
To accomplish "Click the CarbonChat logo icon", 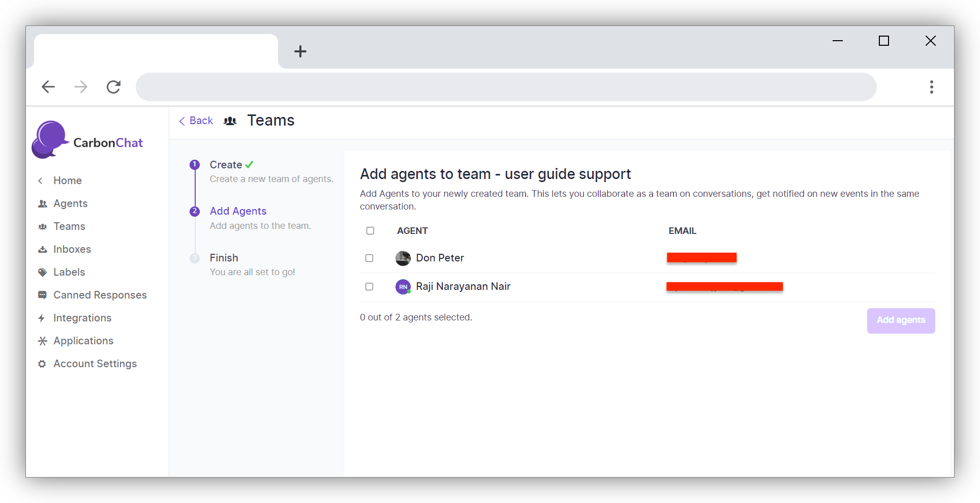I will tap(50, 140).
